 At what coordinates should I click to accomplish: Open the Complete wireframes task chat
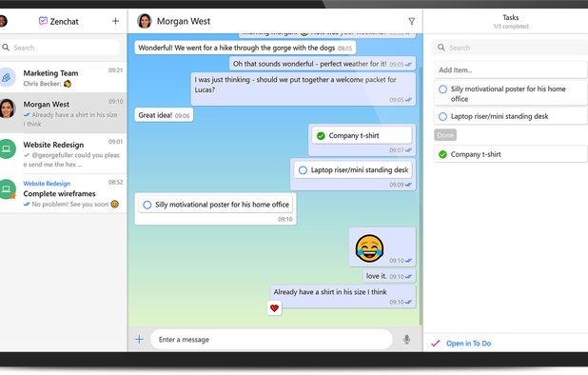point(63,193)
